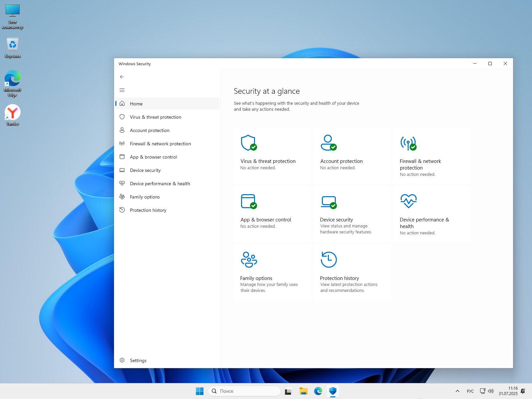Click the notification bell in system tray
Viewport: 532px width, 399px height.
coord(523,391)
